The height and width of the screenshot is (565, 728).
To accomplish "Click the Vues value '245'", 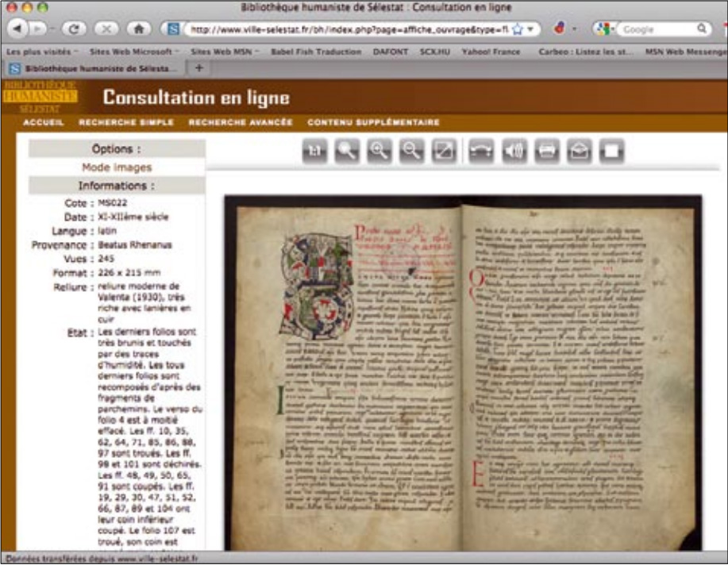I will tap(106, 259).
